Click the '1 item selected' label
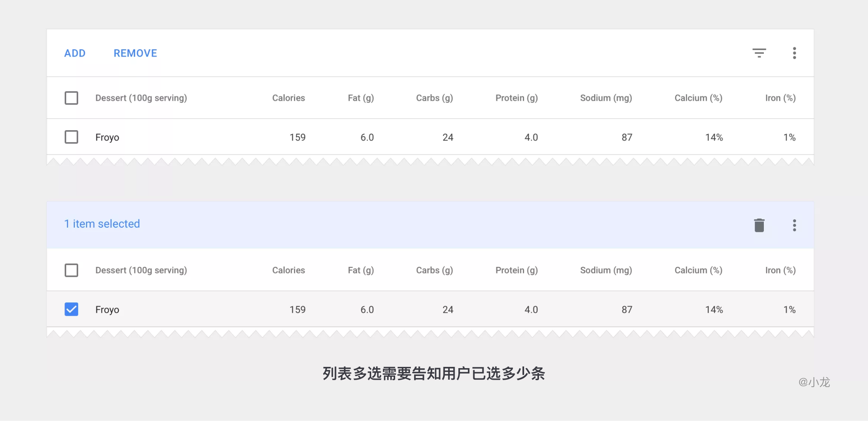Screen dimensions: 868x421 click(x=102, y=224)
